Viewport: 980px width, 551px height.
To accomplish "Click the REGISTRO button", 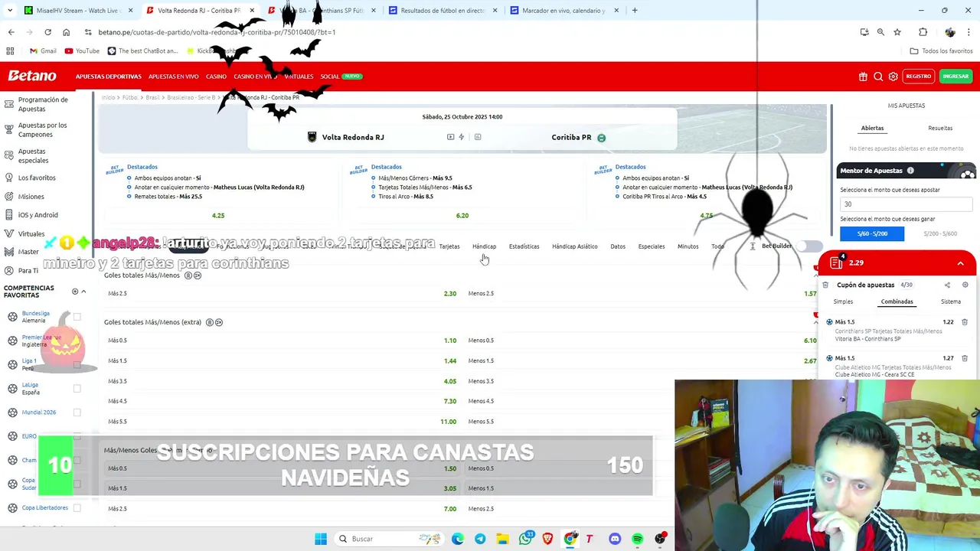I will (x=918, y=77).
